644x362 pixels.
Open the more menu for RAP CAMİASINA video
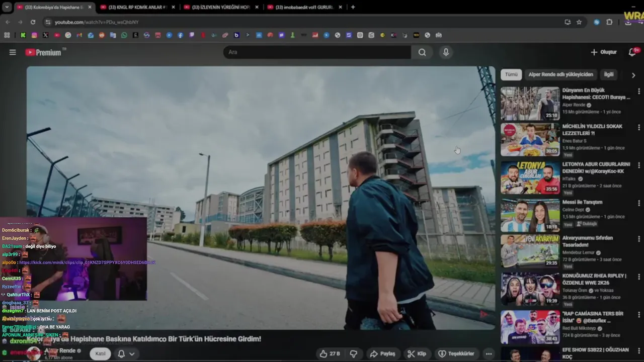pos(638,314)
